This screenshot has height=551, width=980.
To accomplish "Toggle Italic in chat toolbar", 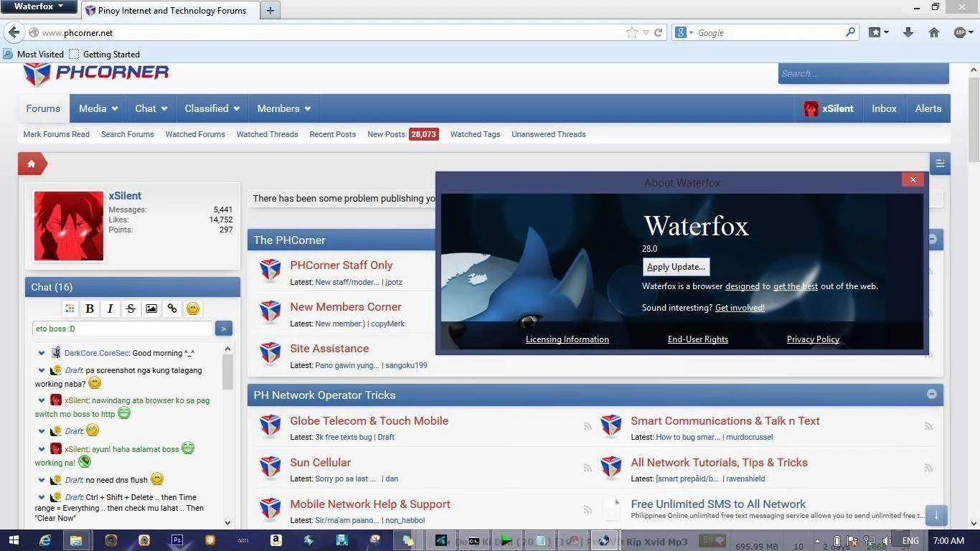I will (x=110, y=309).
